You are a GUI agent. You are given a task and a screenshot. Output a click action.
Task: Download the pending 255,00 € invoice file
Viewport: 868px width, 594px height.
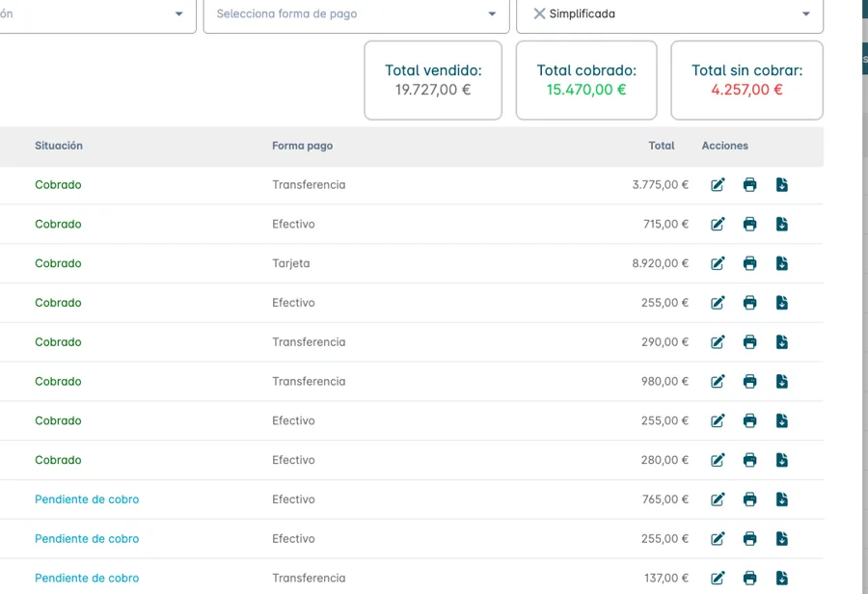[781, 539]
